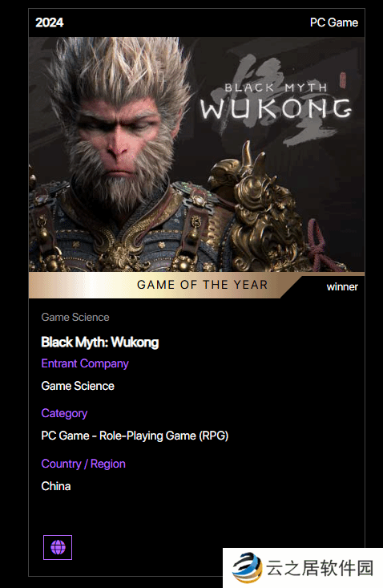
Task: Click the 云之居软件园 watermark text
Action: click(x=321, y=568)
